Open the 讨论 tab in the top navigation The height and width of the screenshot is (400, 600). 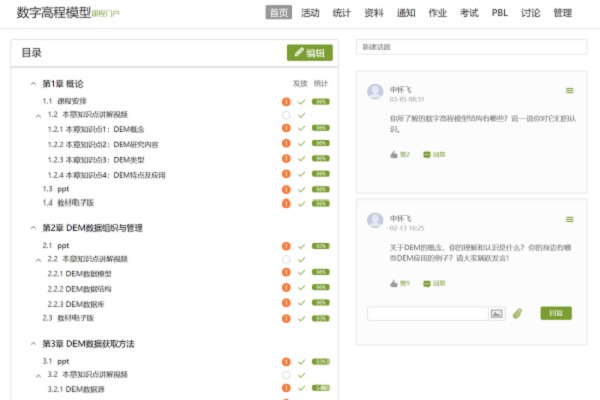pyautogui.click(x=530, y=13)
